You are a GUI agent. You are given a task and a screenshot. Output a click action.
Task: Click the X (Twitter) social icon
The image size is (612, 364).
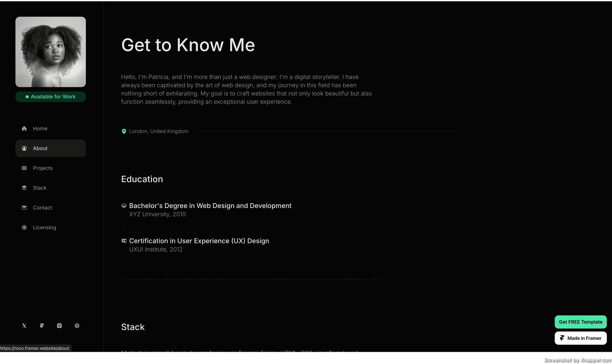pos(24,326)
